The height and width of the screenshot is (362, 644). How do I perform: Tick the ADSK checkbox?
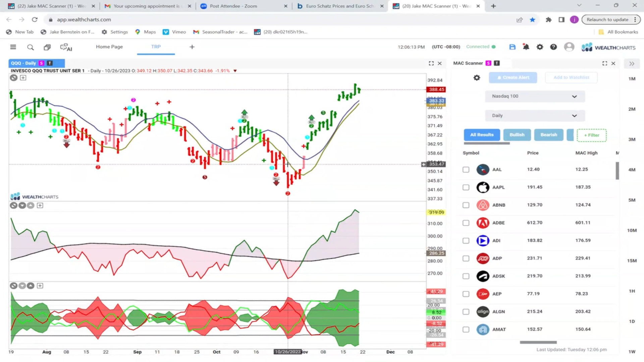coord(466,276)
